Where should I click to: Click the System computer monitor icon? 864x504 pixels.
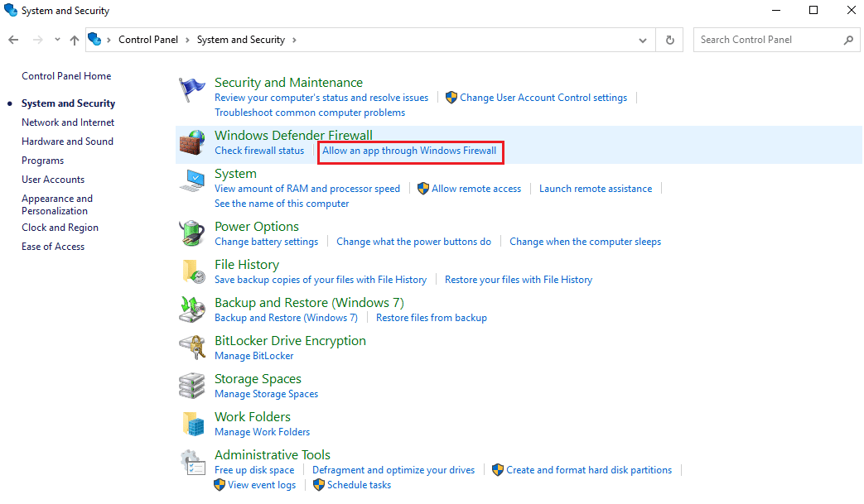191,181
